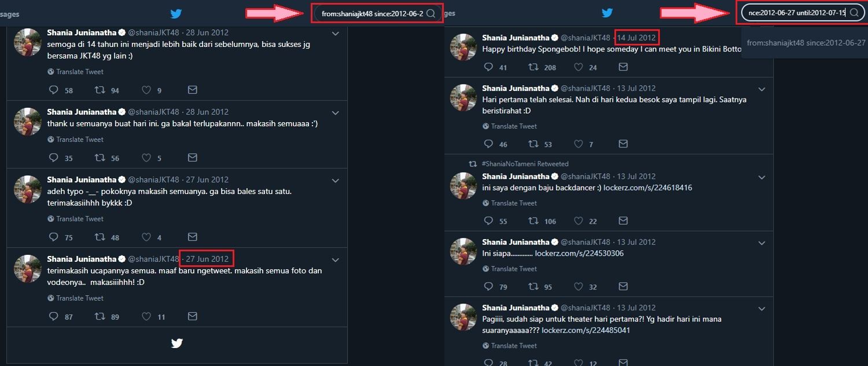Open chevron menu on 'Hari pertama telah selesai' tweet
868x366 pixels.
point(762,89)
